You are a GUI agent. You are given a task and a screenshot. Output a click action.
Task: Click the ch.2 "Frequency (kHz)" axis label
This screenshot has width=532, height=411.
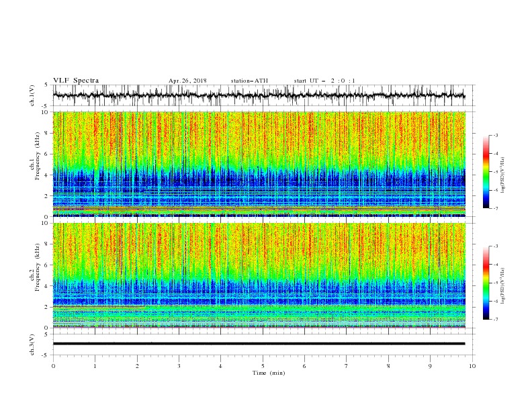pyautogui.click(x=38, y=267)
